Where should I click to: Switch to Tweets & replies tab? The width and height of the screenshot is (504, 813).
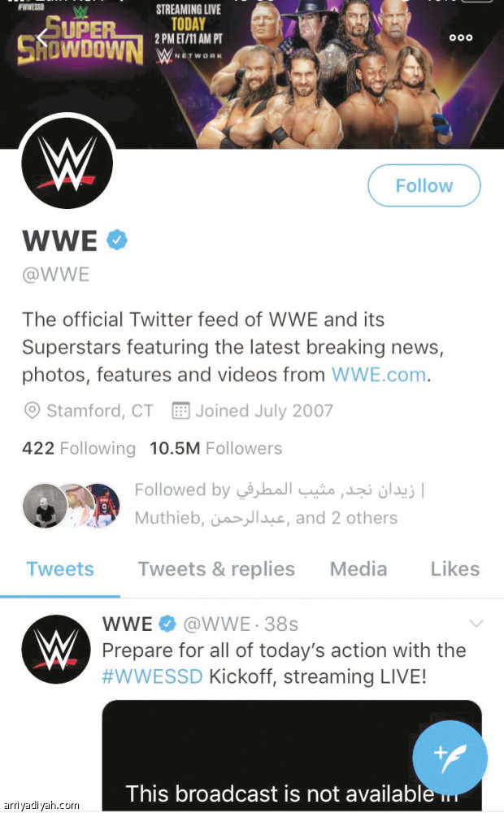[216, 569]
